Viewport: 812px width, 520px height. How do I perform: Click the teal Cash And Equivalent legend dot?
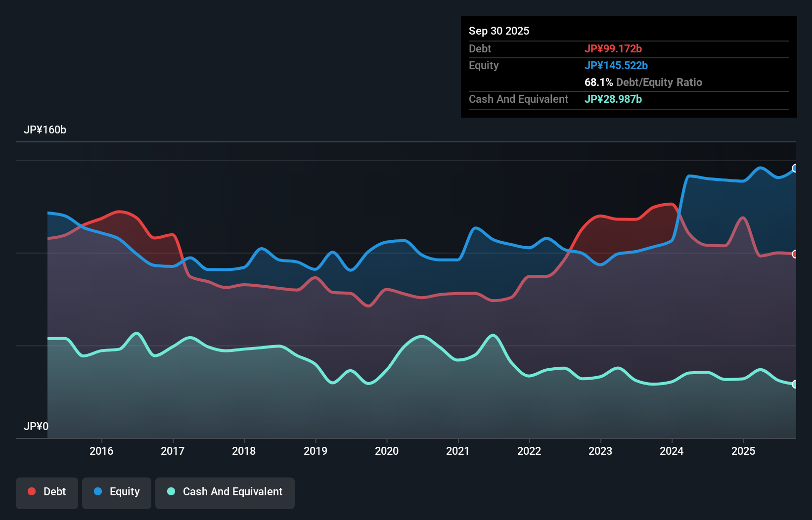(x=171, y=491)
